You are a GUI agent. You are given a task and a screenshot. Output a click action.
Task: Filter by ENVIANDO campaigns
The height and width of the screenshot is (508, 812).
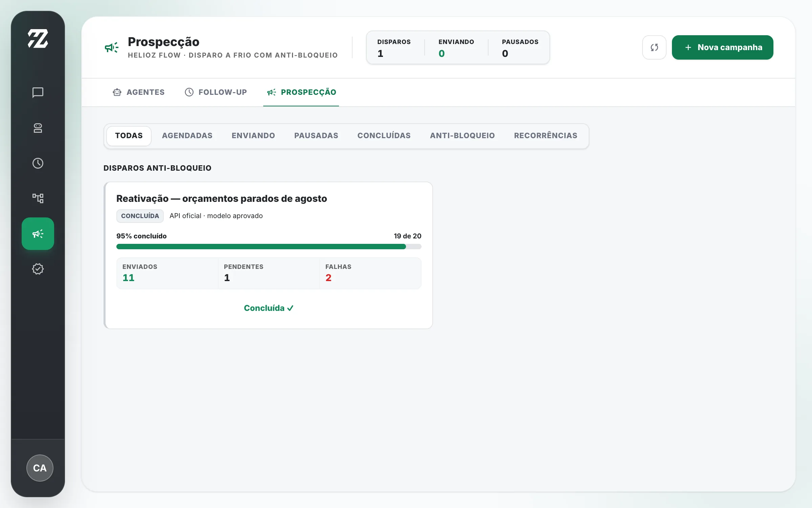coord(253,136)
